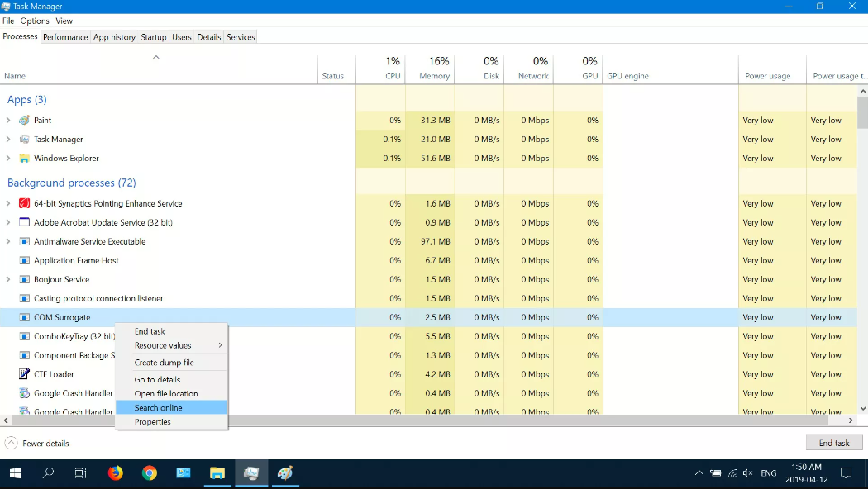The height and width of the screenshot is (489, 868).
Task: Expand the Task Manager process group
Action: pos(7,140)
